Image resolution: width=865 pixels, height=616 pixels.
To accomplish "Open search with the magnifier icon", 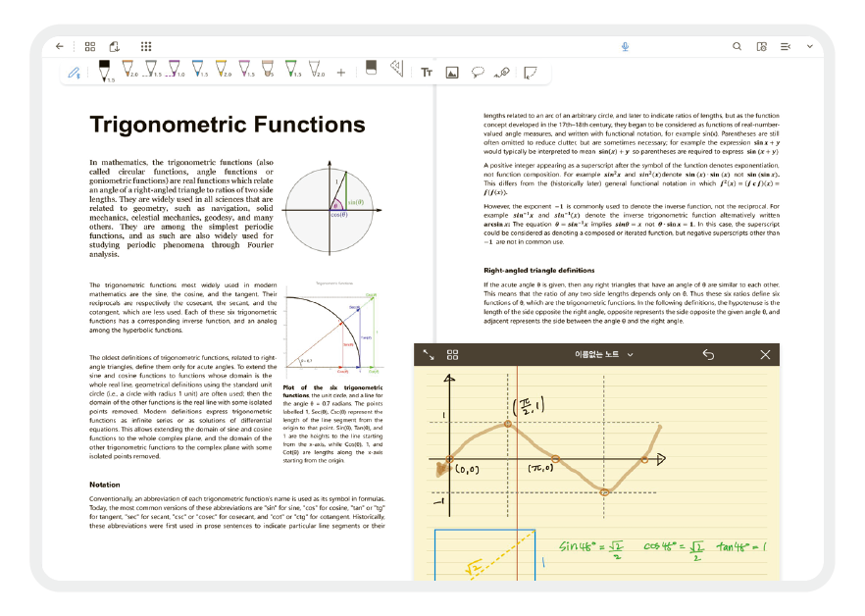I will [x=738, y=46].
